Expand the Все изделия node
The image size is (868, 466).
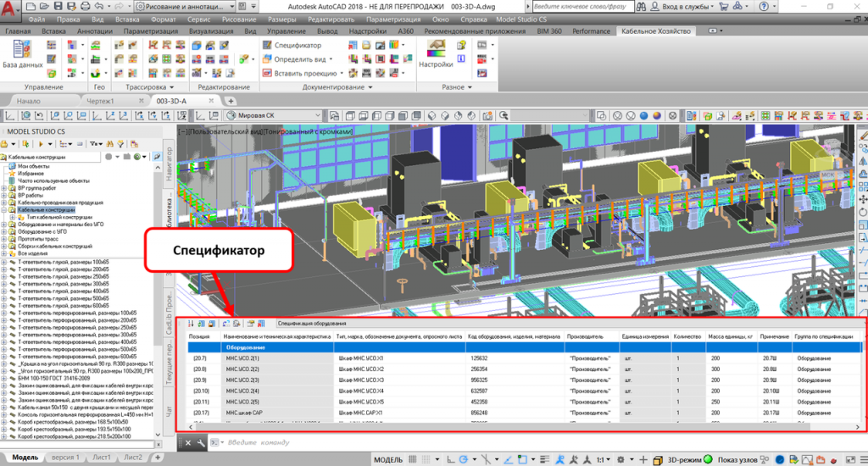click(x=4, y=253)
